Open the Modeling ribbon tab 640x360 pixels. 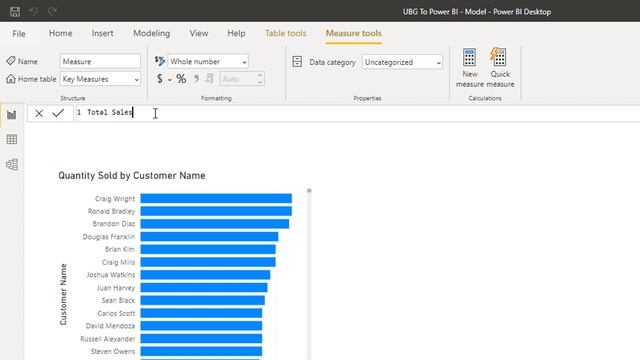[151, 33]
